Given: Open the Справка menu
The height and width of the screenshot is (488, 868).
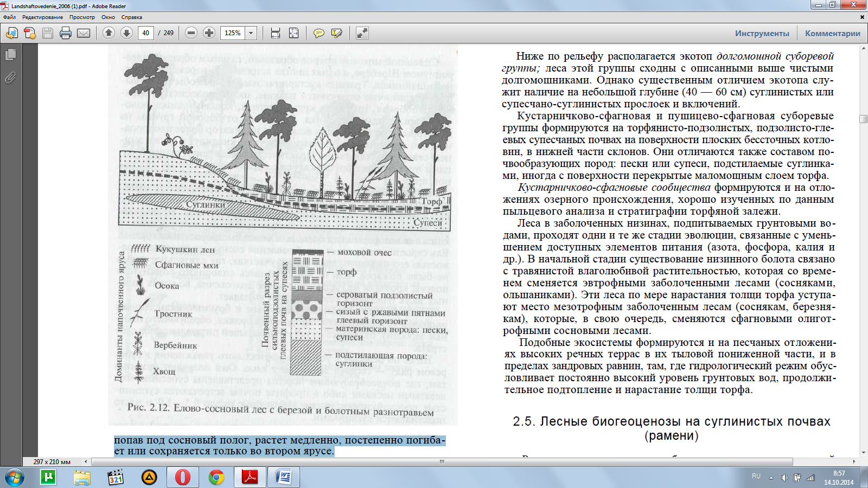Looking at the screenshot, I should point(132,17).
